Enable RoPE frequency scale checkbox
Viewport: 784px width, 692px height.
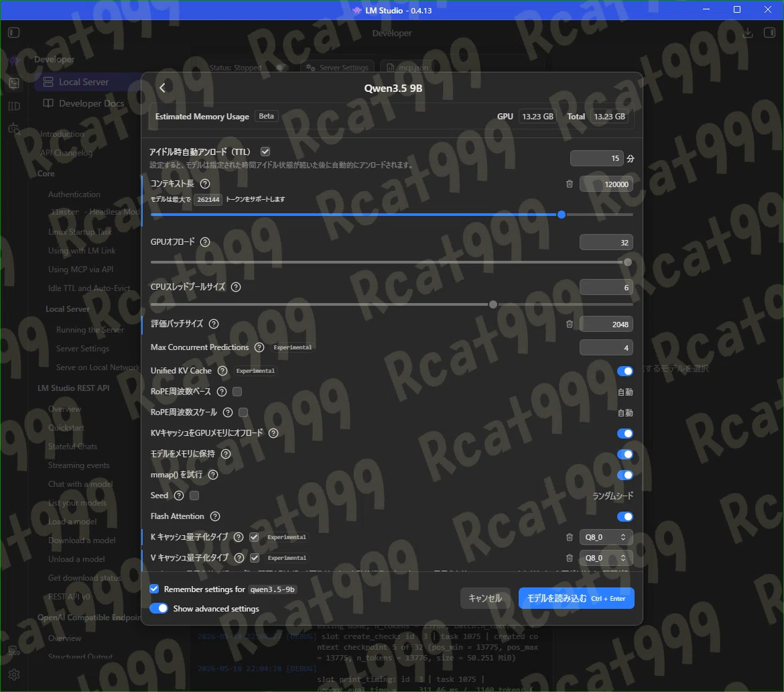(x=243, y=412)
